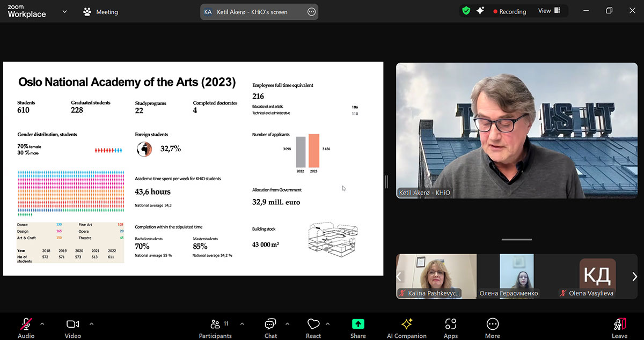Open the React menu
Image resolution: width=644 pixels, height=340 pixels.
313,328
